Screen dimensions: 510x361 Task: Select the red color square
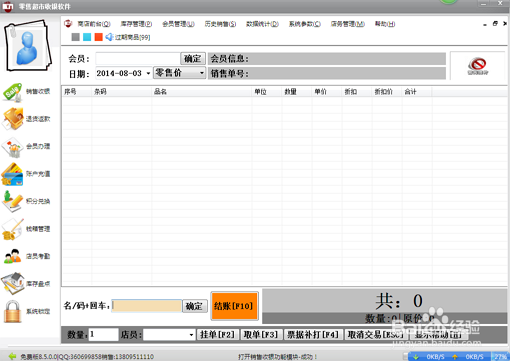point(98,37)
